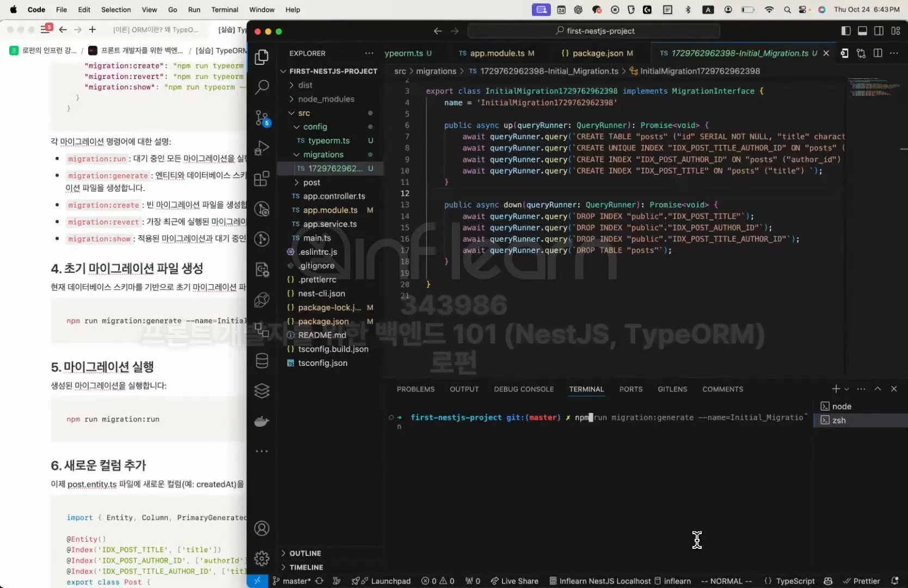Viewport: 908px width, 588px height.
Task: Open the terminal launch profile dropdown arrow
Action: coord(846,389)
